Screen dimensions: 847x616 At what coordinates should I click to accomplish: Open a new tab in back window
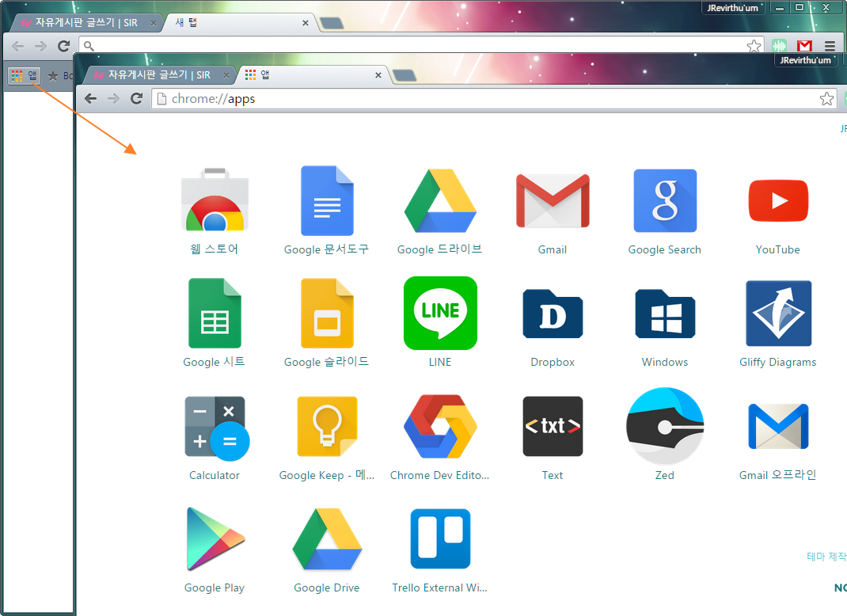click(332, 23)
